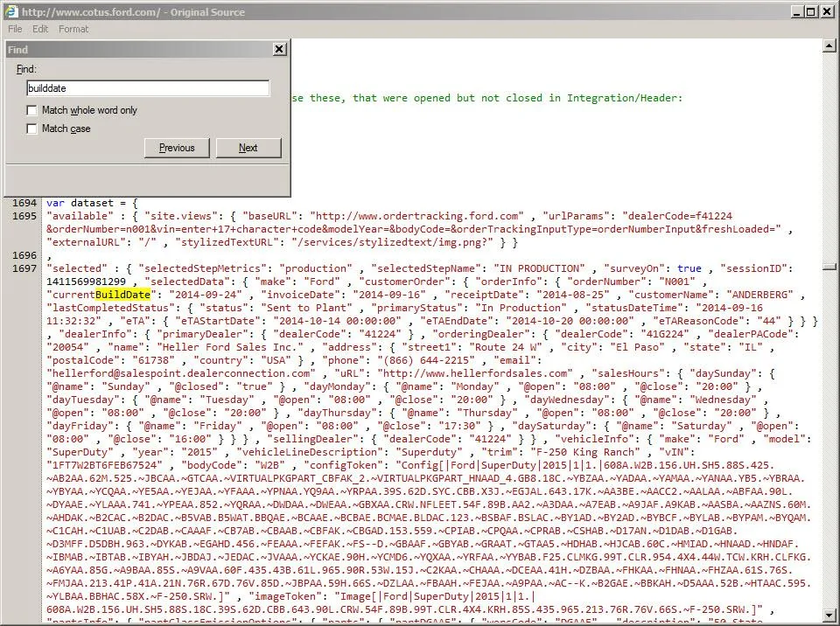The width and height of the screenshot is (840, 626).
Task: Click the Internet Explorer icon in title bar
Action: coord(10,11)
